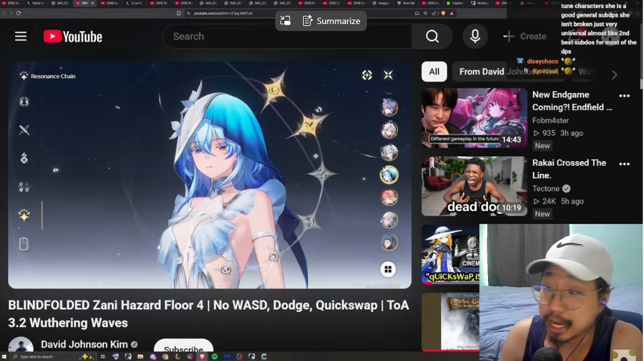Click the video title BLINDFOLDED Zani Hazard Floor 4
644x361 pixels.
[x=208, y=314]
